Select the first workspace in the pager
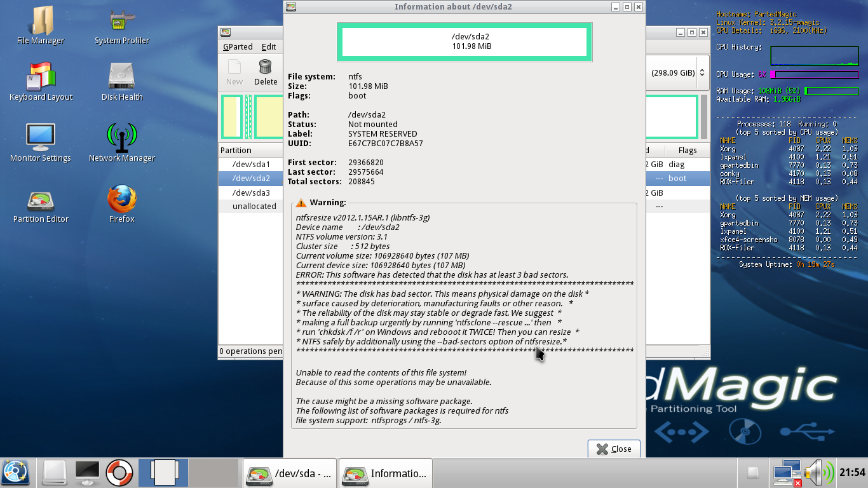The image size is (868, 488). [x=163, y=473]
